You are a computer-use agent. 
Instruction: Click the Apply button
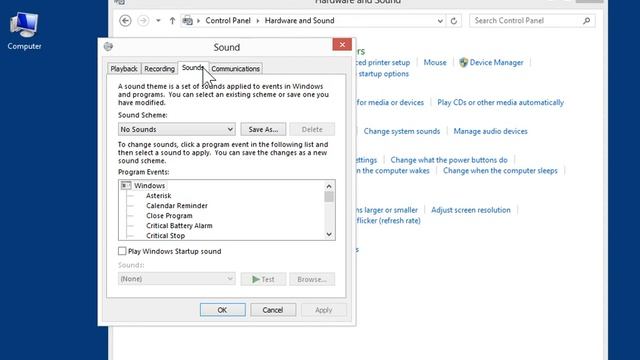(x=323, y=310)
